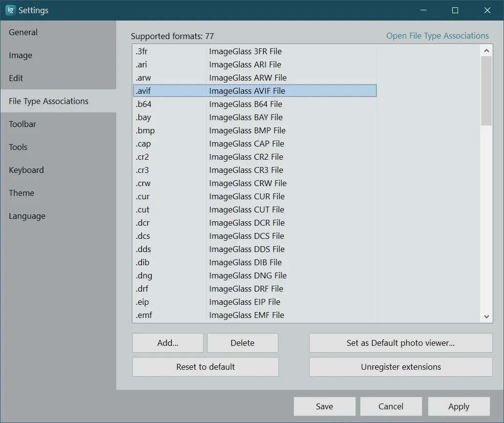Open the Tools settings tab
Viewport: 504px width, 423px height.
[x=58, y=147]
